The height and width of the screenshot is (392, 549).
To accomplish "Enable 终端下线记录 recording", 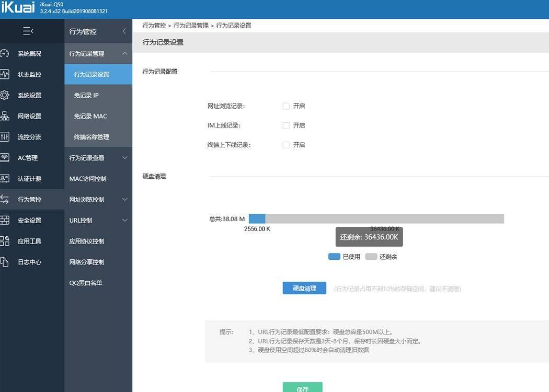I will point(286,145).
